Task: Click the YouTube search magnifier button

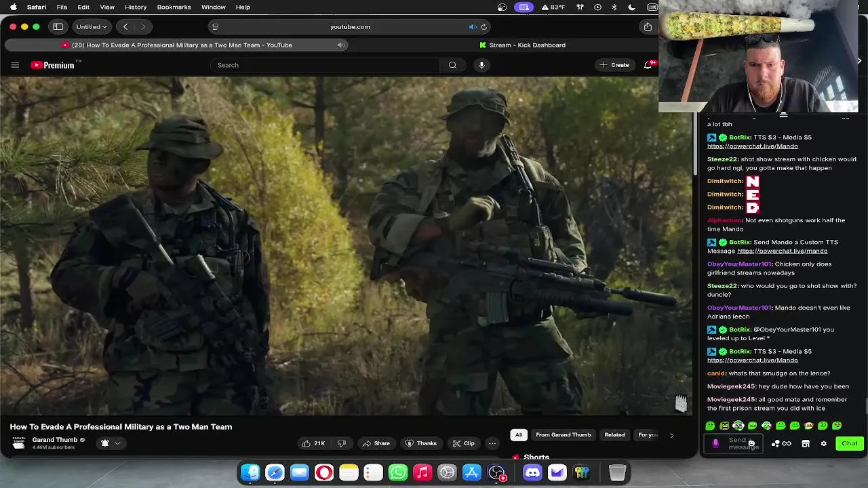Action: click(x=452, y=65)
